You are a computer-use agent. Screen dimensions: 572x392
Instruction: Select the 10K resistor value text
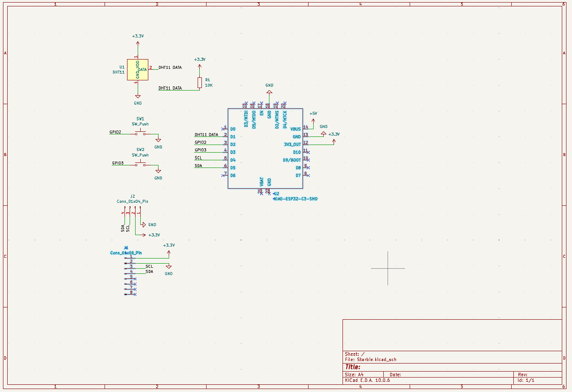[209, 85]
